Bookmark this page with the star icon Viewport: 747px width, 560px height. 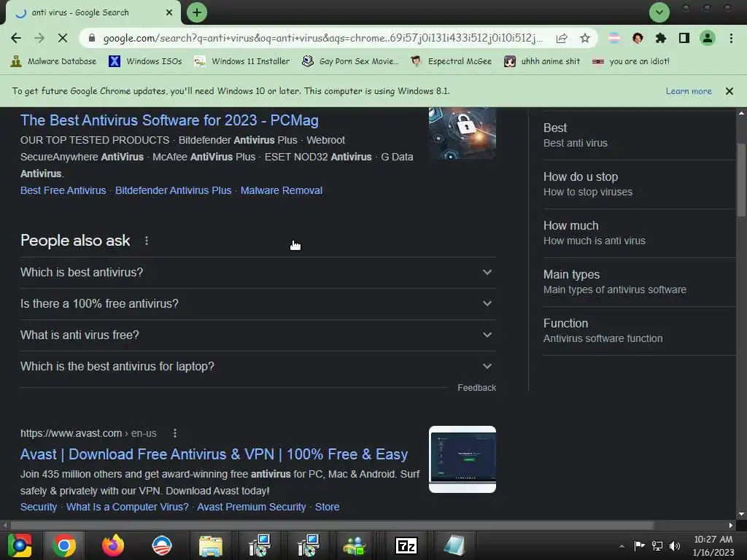pos(585,38)
